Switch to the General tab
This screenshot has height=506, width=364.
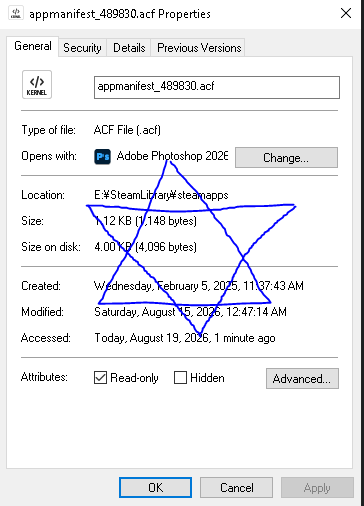point(33,46)
